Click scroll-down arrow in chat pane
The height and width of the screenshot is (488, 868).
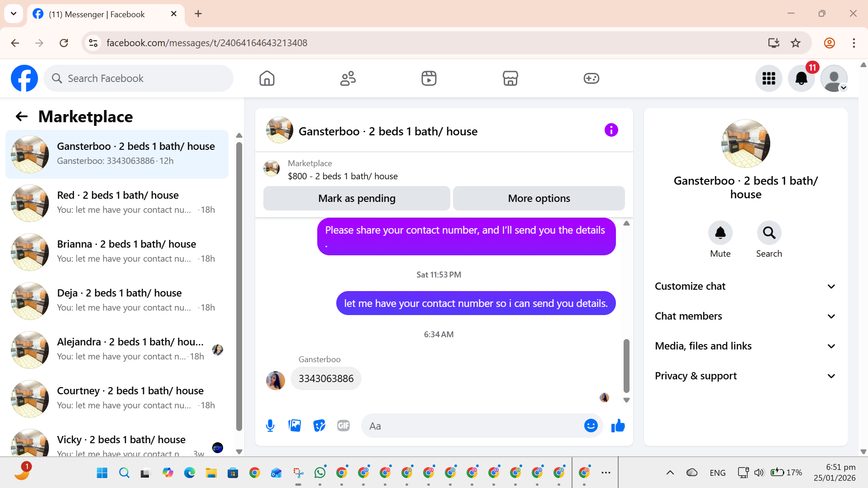coord(626,400)
